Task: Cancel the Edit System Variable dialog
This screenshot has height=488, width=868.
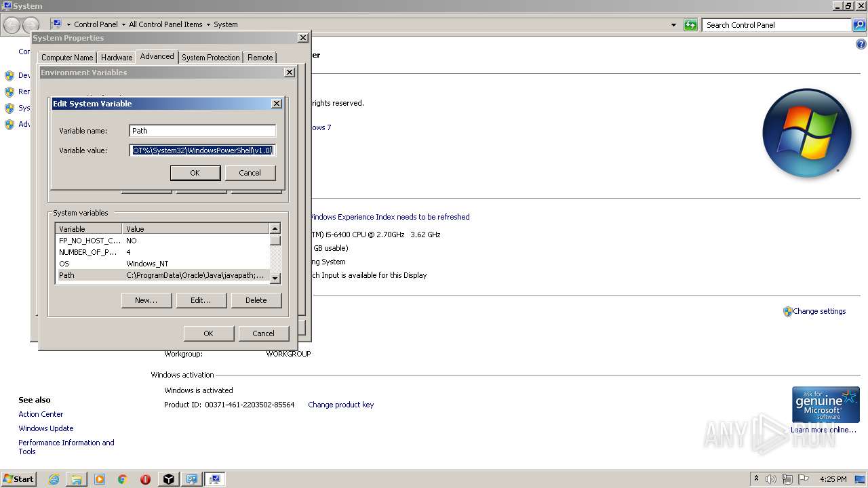Action: [250, 173]
